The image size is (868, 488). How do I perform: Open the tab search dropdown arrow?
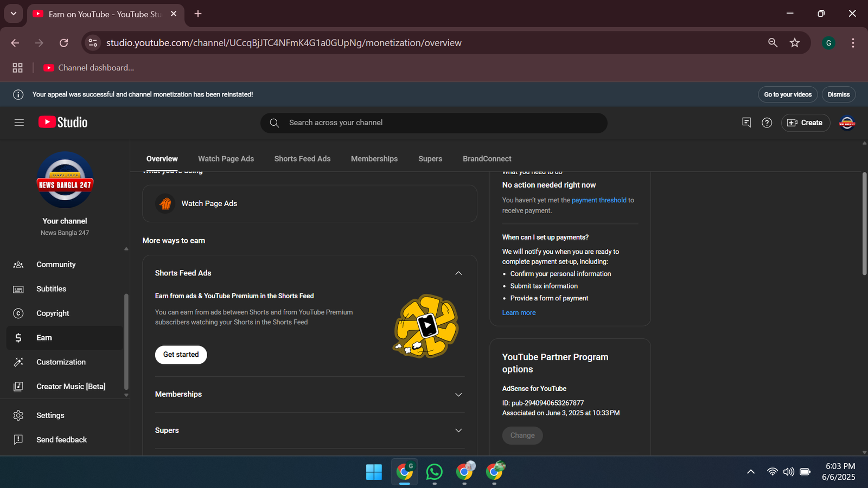pos(14,14)
